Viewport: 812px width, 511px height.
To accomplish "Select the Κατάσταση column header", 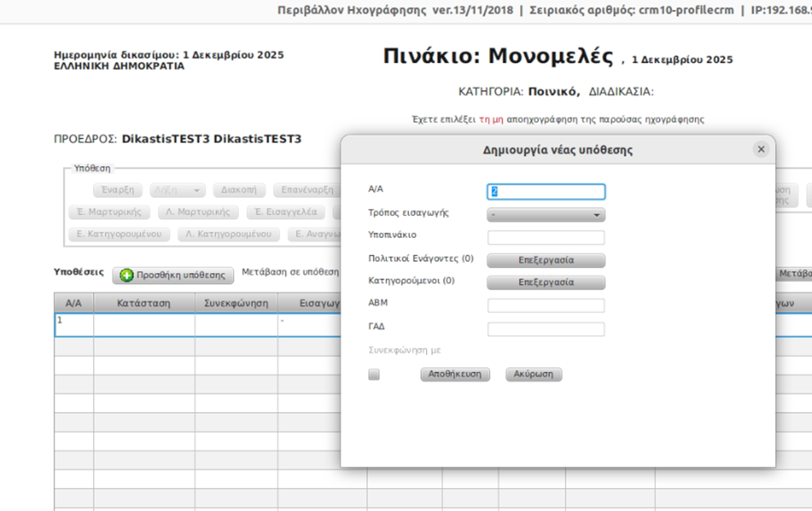I will click(144, 303).
